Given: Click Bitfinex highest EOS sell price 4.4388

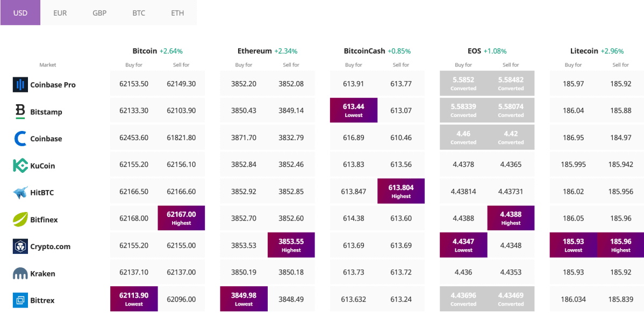Looking at the screenshot, I should (x=511, y=218).
